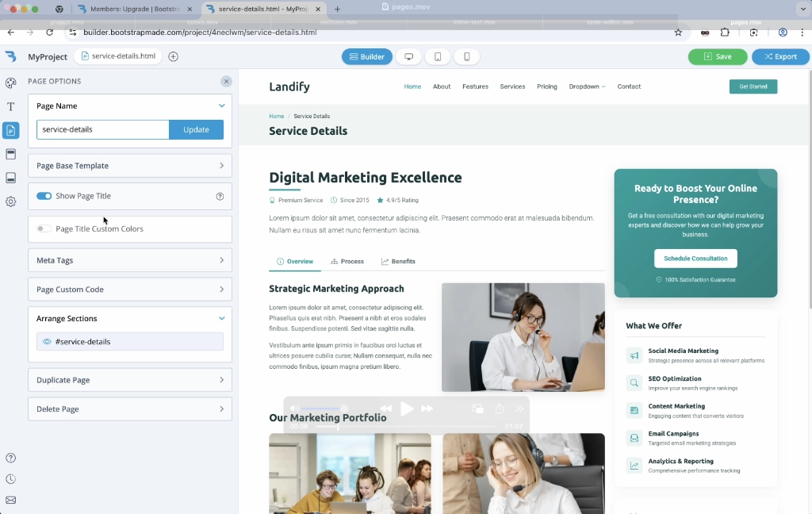Bookmark this page with star icon

(x=678, y=32)
